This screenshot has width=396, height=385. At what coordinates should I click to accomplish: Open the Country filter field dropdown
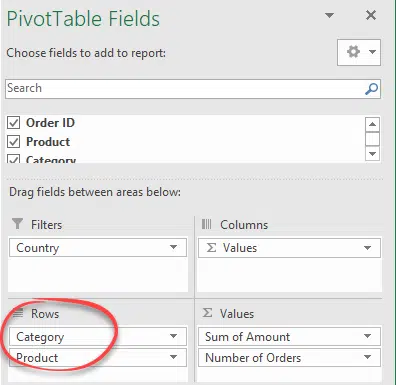point(173,247)
